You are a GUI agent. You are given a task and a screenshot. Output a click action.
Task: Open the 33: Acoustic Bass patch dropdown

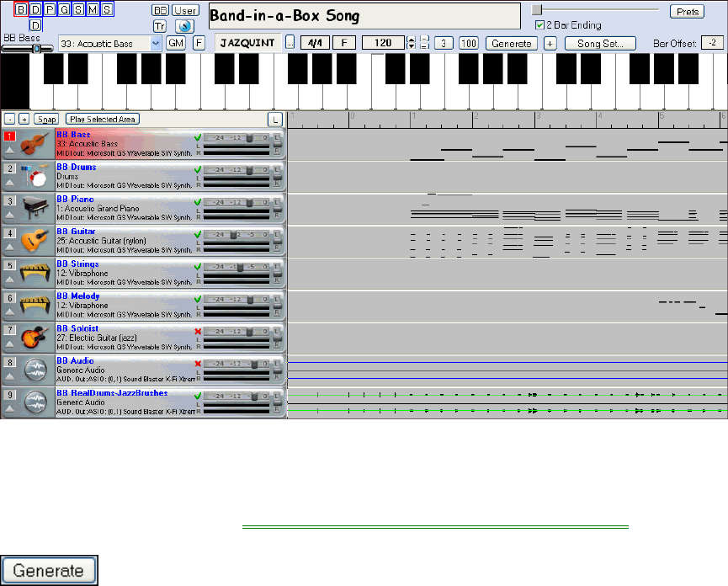(156, 44)
